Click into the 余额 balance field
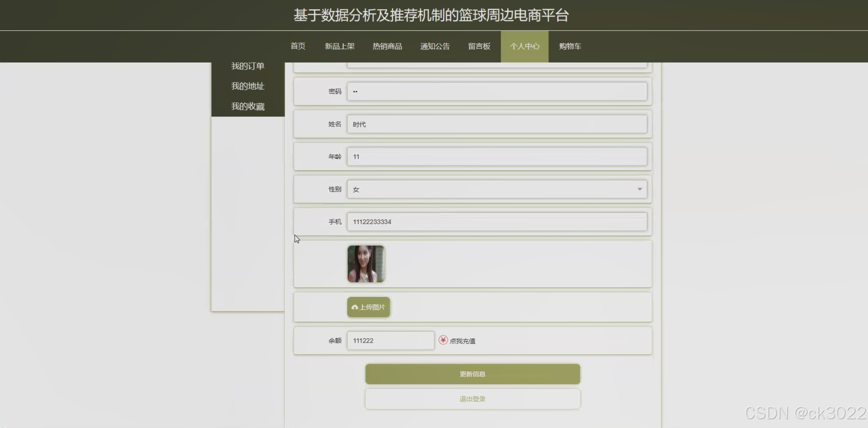The image size is (868, 428). pyautogui.click(x=390, y=341)
